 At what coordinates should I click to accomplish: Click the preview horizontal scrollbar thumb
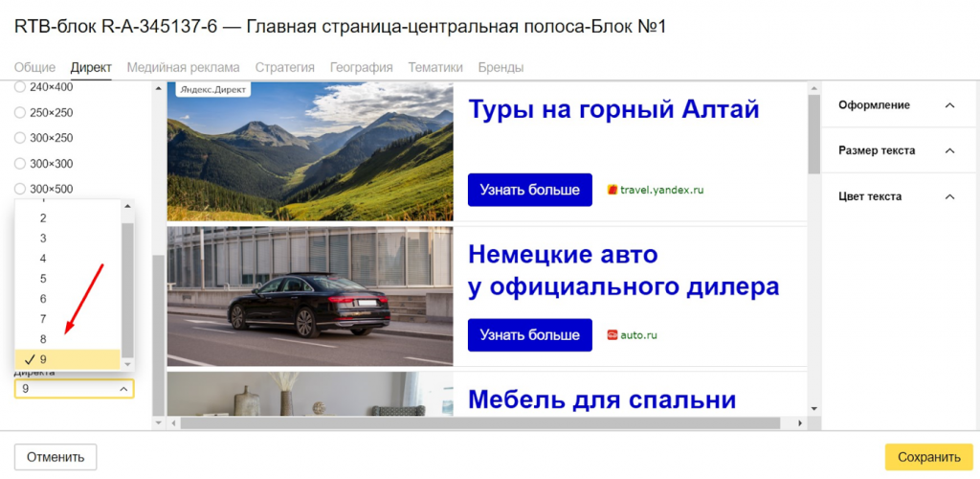pyautogui.click(x=480, y=423)
